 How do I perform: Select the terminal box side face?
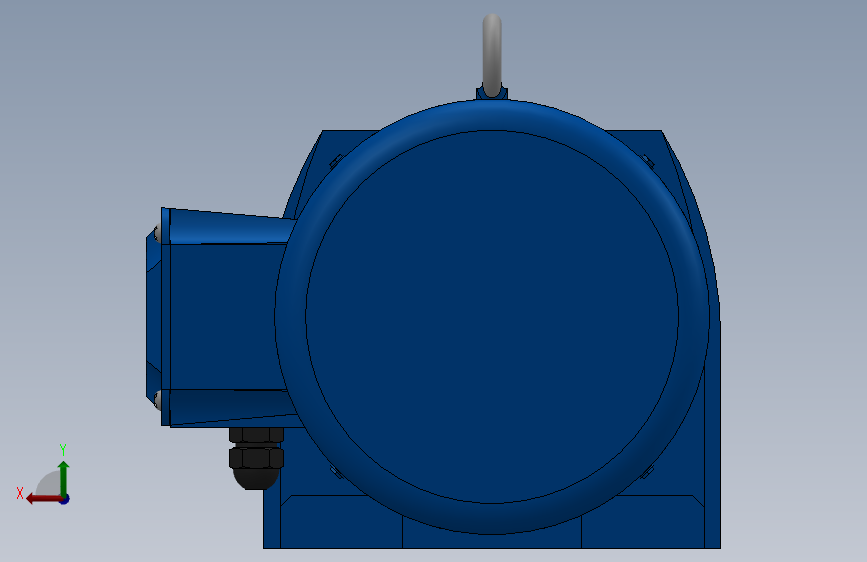point(224,316)
